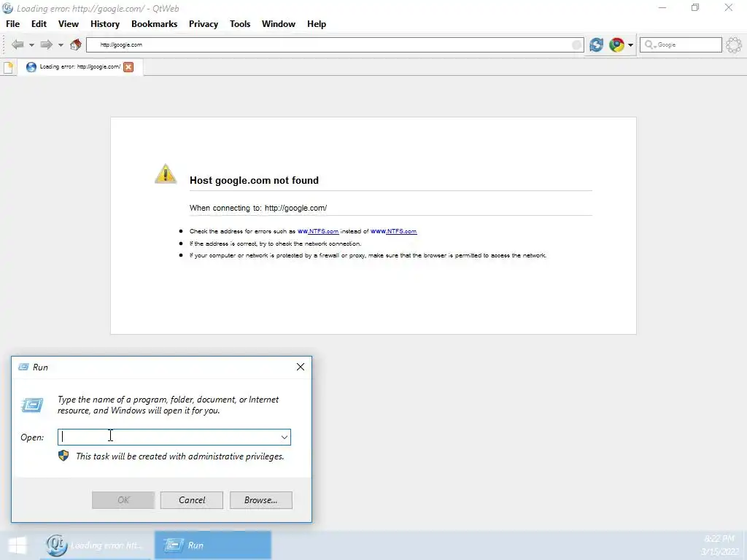747x560 pixels.
Task: Click the Run title bar icon
Action: [23, 367]
